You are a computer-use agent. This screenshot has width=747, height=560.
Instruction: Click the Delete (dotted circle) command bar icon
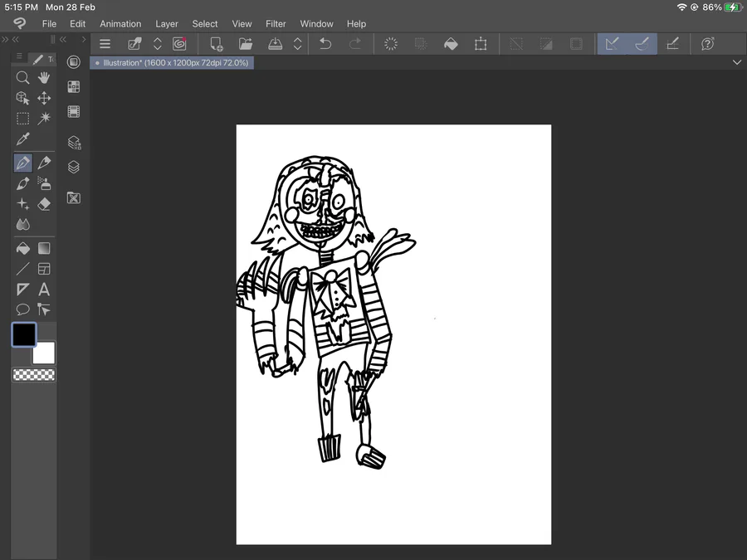coord(391,44)
